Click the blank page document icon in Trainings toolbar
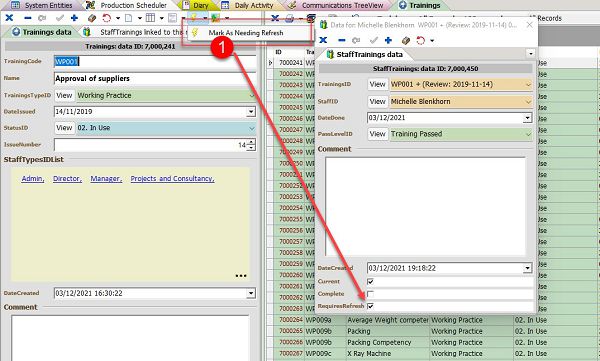600x361 pixels. tap(129, 18)
